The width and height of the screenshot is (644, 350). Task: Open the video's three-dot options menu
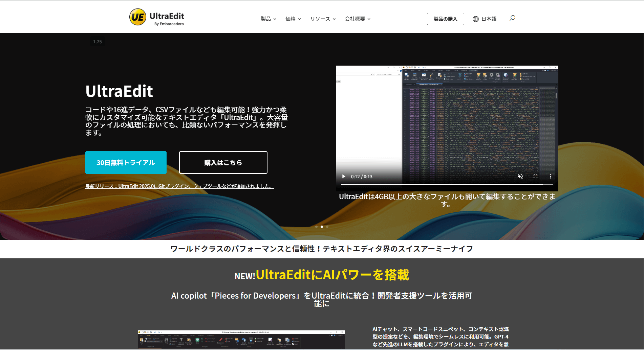pyautogui.click(x=551, y=177)
